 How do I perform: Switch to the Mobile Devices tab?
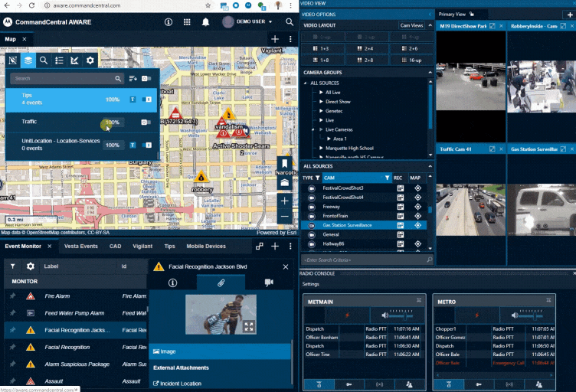pyautogui.click(x=205, y=247)
